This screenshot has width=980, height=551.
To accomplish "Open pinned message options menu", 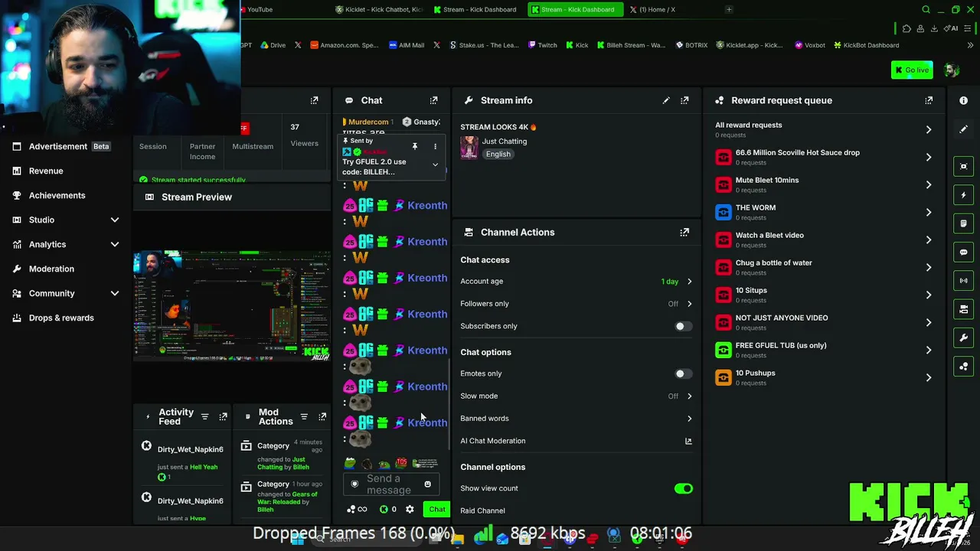I will click(435, 146).
